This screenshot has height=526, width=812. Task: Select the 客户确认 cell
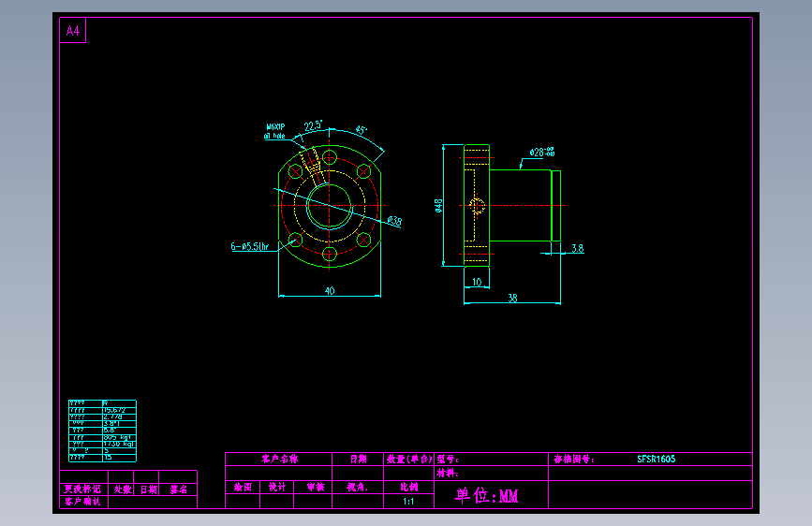(82, 501)
